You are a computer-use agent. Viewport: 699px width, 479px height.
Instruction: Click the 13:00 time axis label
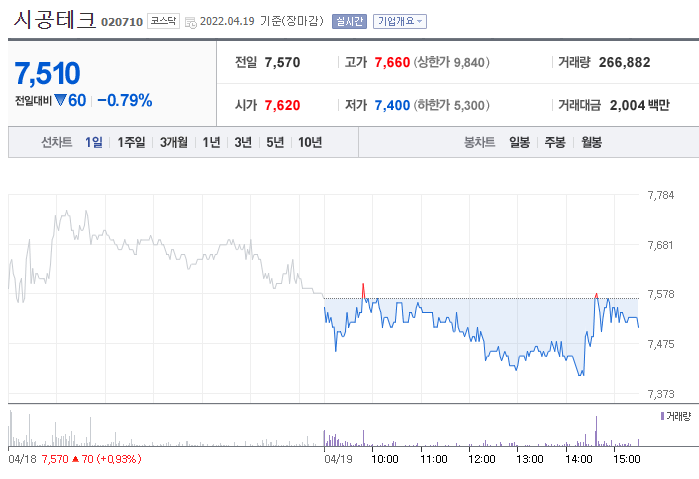pyautogui.click(x=530, y=459)
